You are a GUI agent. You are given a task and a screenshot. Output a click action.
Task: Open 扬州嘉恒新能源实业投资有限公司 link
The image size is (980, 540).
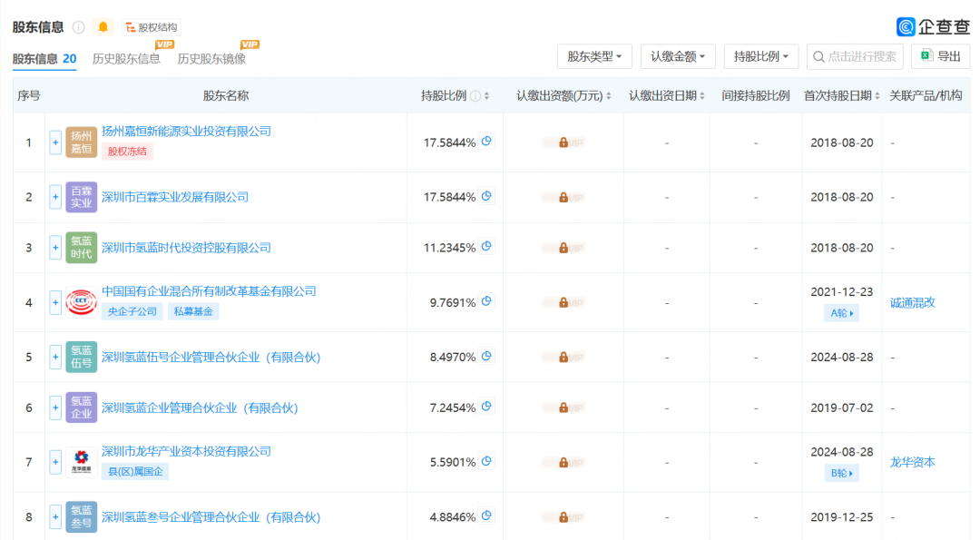(x=186, y=132)
